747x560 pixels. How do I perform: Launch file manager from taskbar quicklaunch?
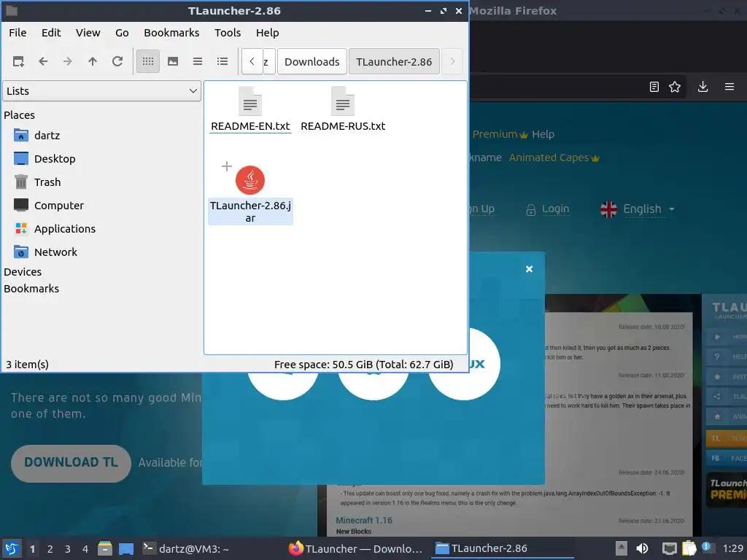click(105, 548)
